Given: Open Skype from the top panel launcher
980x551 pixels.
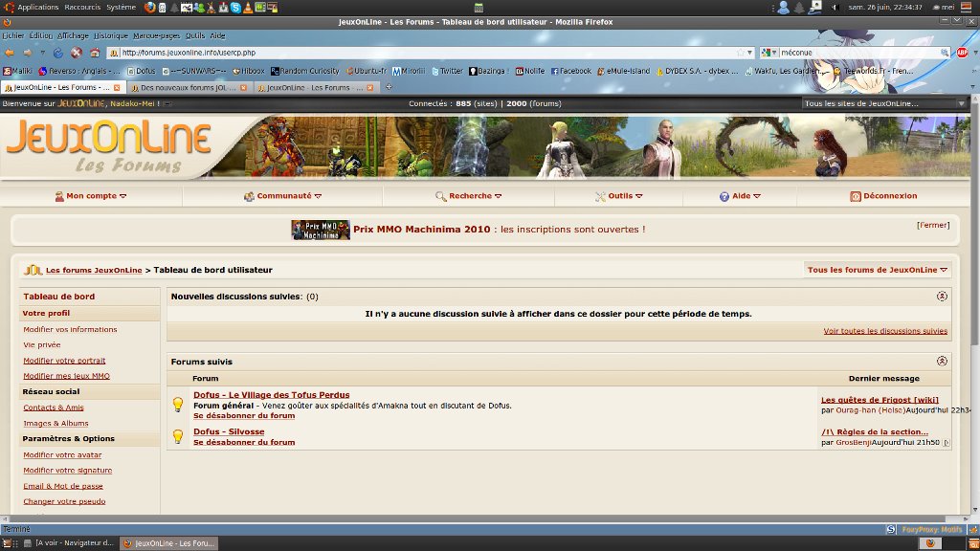Looking at the screenshot, I should pyautogui.click(x=235, y=8).
